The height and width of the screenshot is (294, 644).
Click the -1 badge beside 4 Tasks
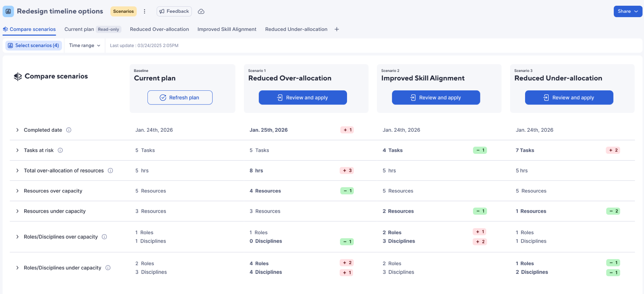click(x=480, y=150)
